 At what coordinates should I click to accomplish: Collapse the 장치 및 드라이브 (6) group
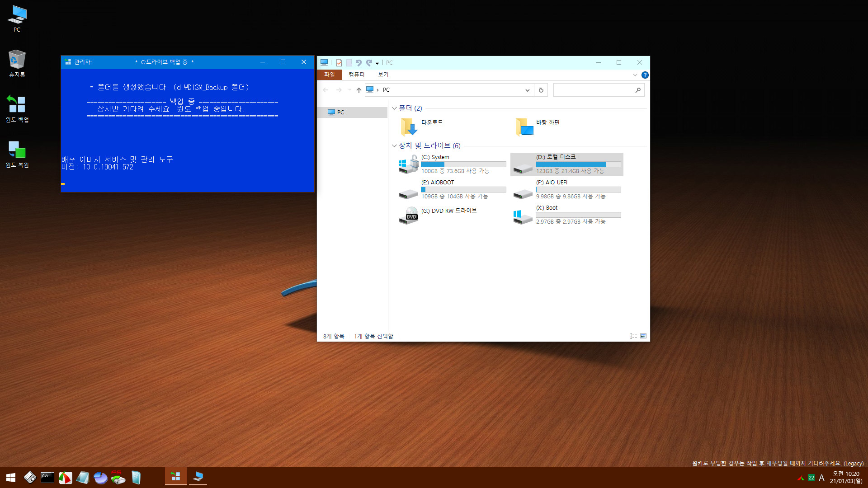394,145
